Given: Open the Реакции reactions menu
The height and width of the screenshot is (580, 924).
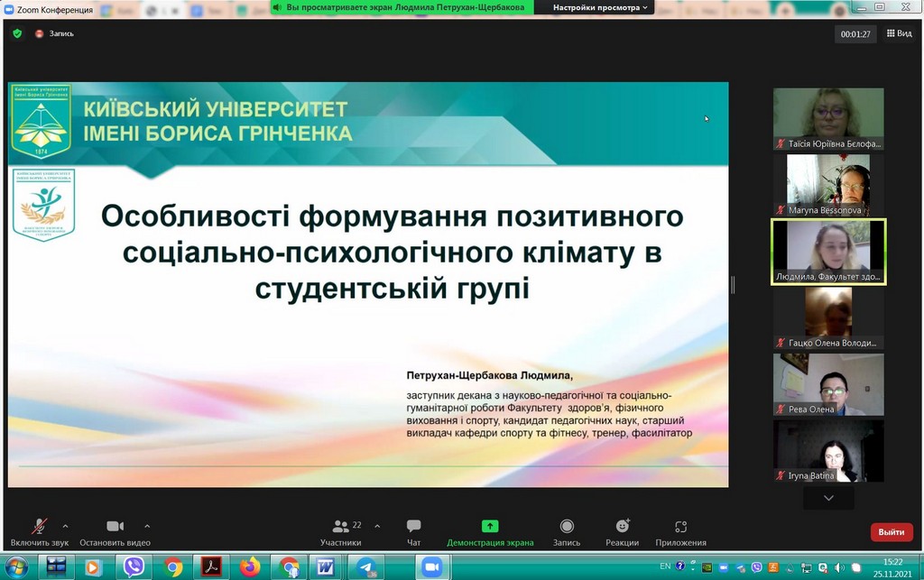Looking at the screenshot, I should (622, 531).
